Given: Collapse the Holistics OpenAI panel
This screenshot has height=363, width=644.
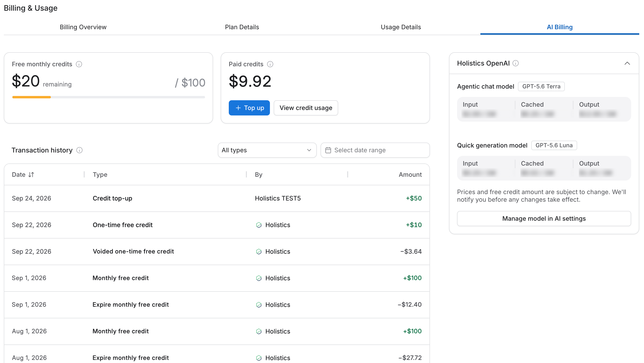Looking at the screenshot, I should [x=627, y=63].
